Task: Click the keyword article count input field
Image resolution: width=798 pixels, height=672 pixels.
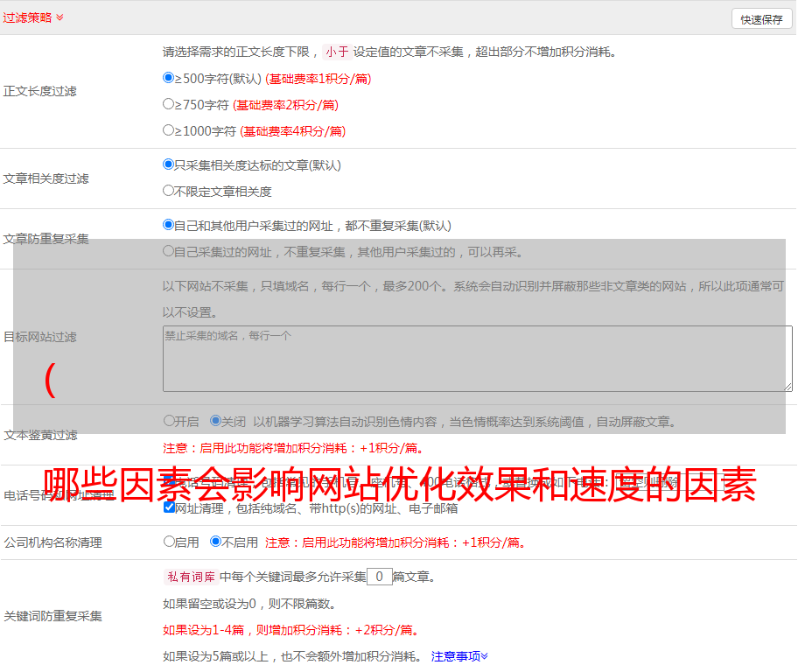Action: 379,577
